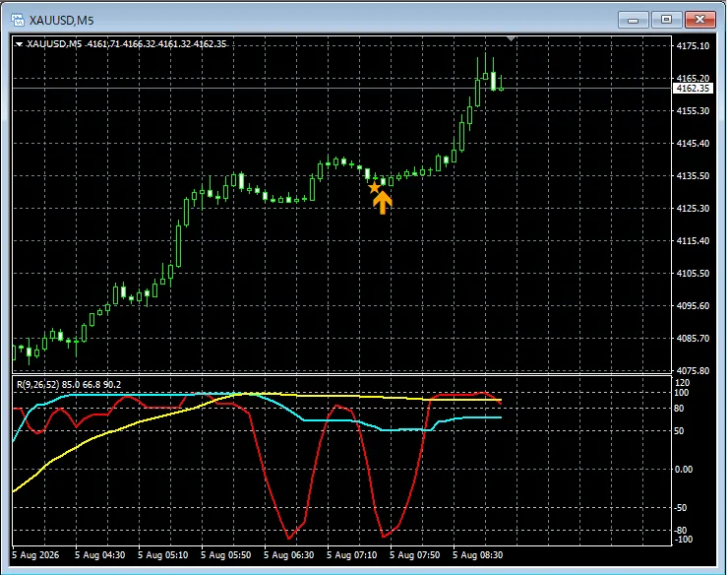Viewport: 728px width, 575px height.
Task: Click time axis label 5 Aug 06:30
Action: pyautogui.click(x=289, y=555)
